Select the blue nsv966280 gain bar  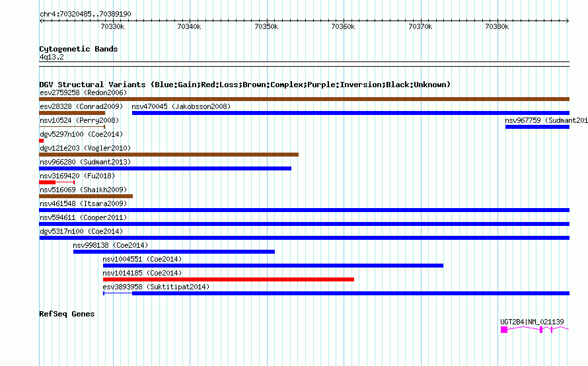coord(165,168)
